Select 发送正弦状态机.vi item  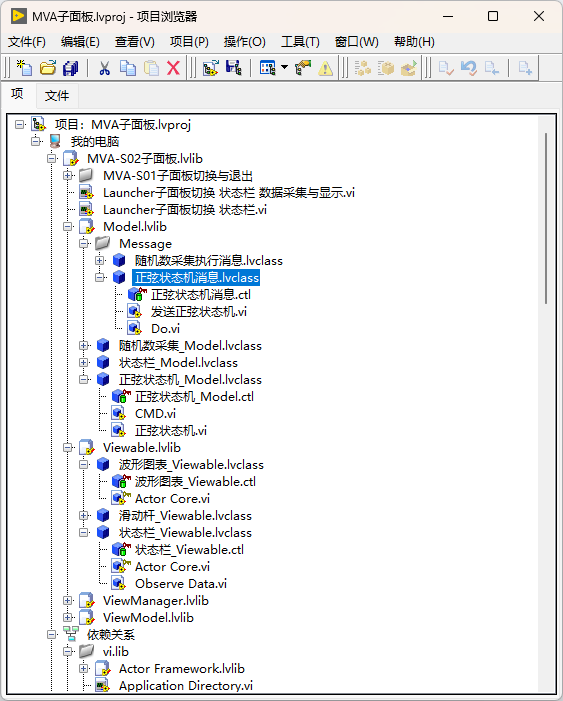tap(199, 311)
